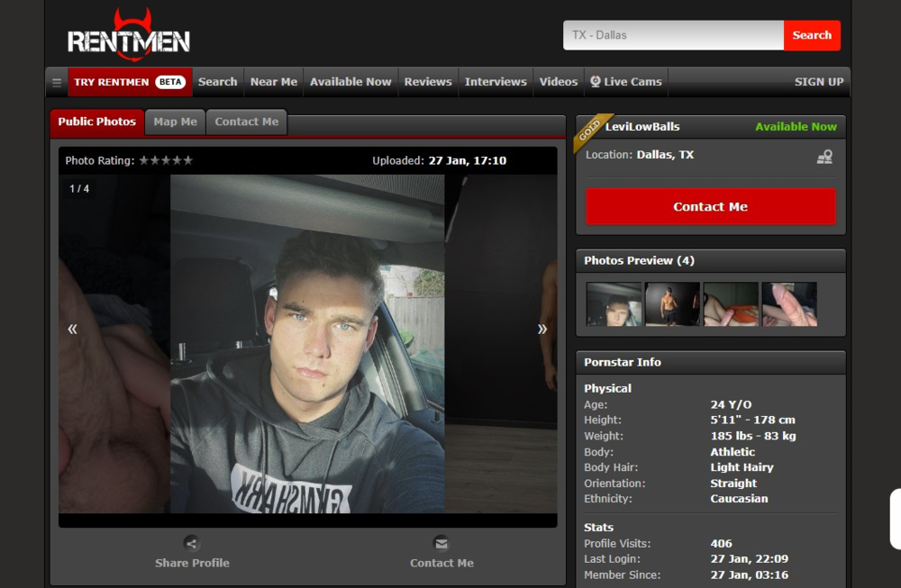The width and height of the screenshot is (901, 588).
Task: Click the location map icon beside Dallas, TX
Action: 824,157
